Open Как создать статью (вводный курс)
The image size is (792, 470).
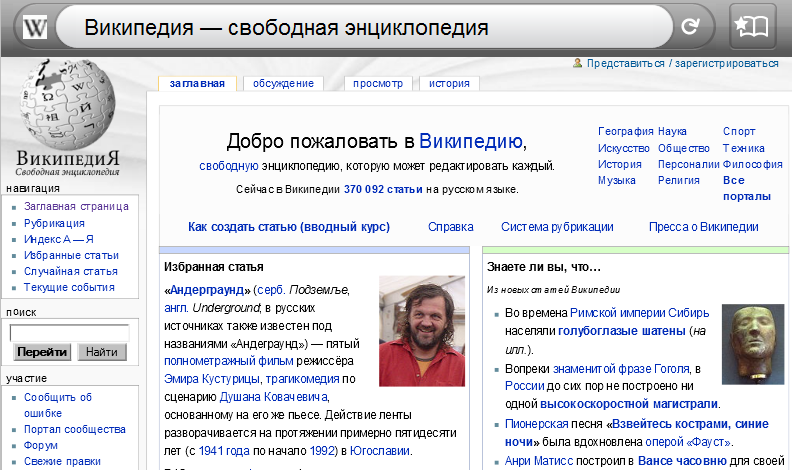[289, 227]
